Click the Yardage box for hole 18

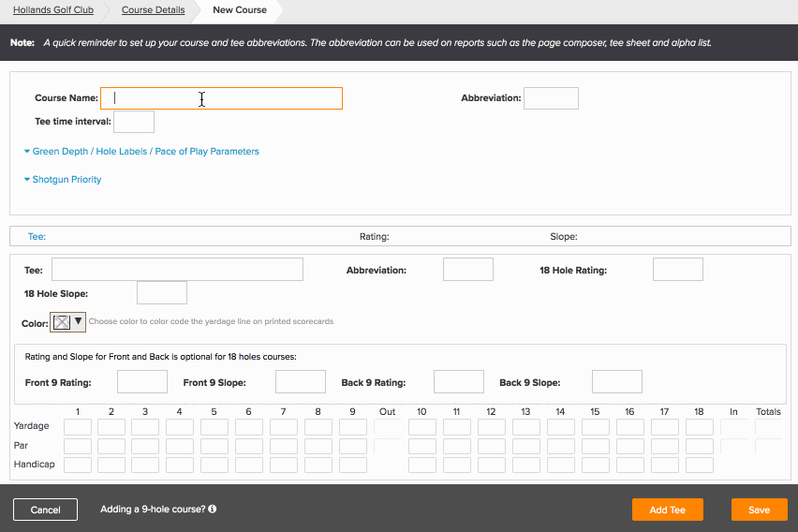700,426
